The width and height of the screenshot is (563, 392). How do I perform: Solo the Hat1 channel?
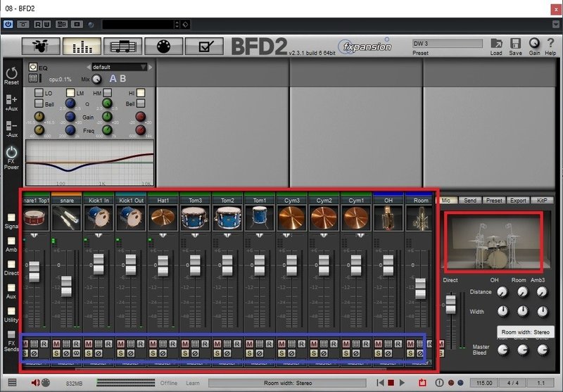[153, 353]
